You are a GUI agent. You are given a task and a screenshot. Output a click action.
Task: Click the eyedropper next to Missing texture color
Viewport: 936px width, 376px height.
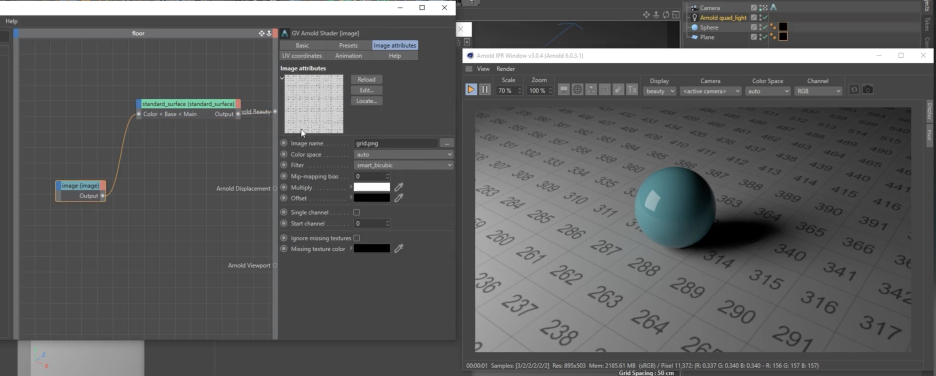pyautogui.click(x=399, y=248)
